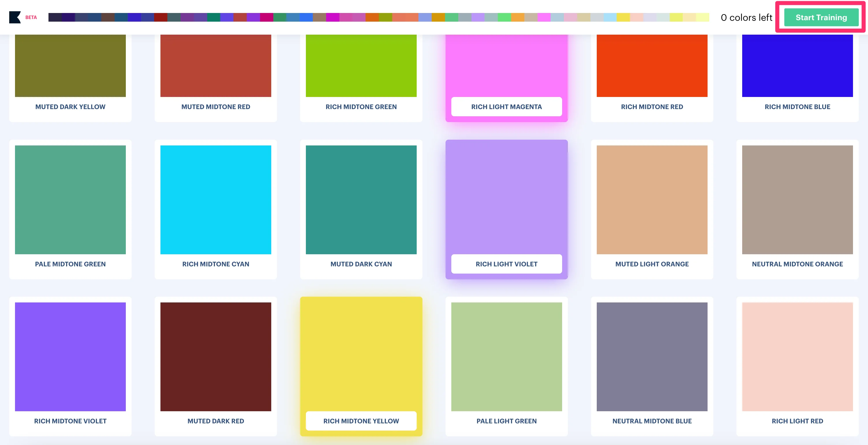The image size is (868, 445).
Task: Unselect the Rich Midtone Yellow card
Action: [361, 356]
